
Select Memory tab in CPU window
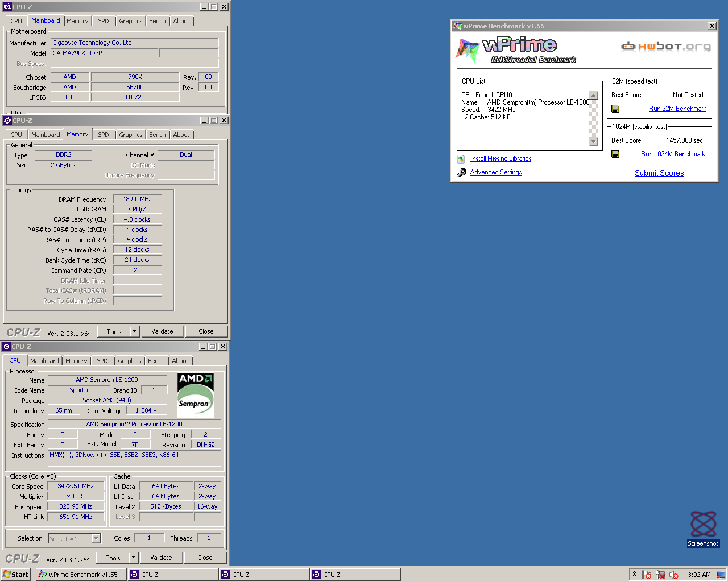(76, 361)
